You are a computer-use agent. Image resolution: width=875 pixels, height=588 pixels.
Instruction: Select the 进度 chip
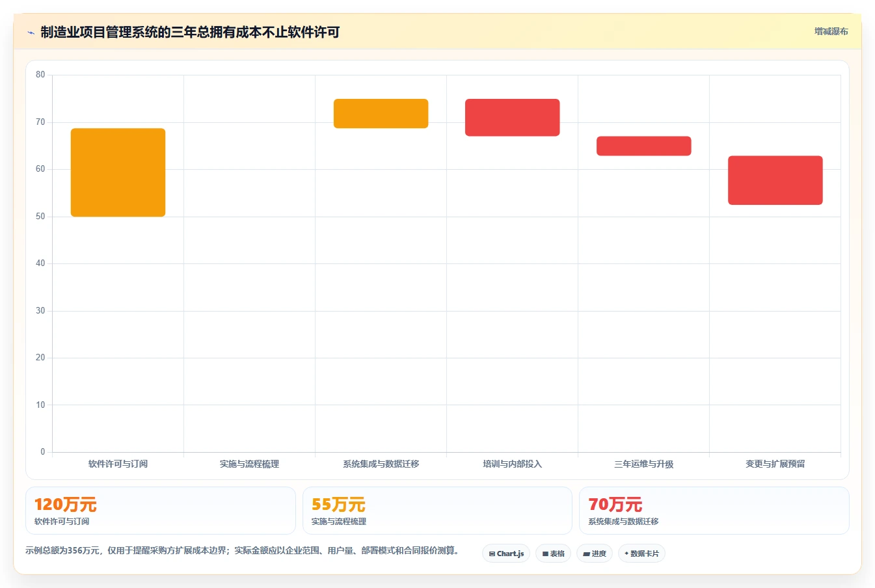point(595,554)
